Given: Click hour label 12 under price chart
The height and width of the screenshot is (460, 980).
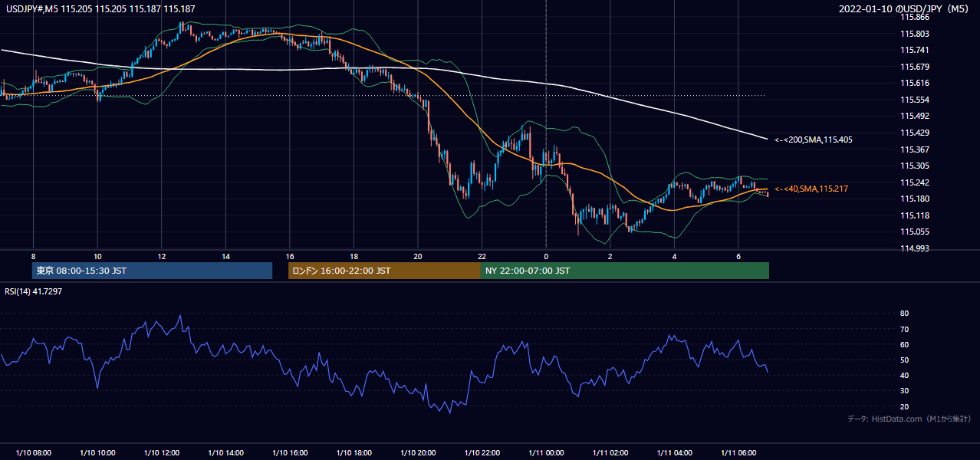Looking at the screenshot, I should point(161,256).
